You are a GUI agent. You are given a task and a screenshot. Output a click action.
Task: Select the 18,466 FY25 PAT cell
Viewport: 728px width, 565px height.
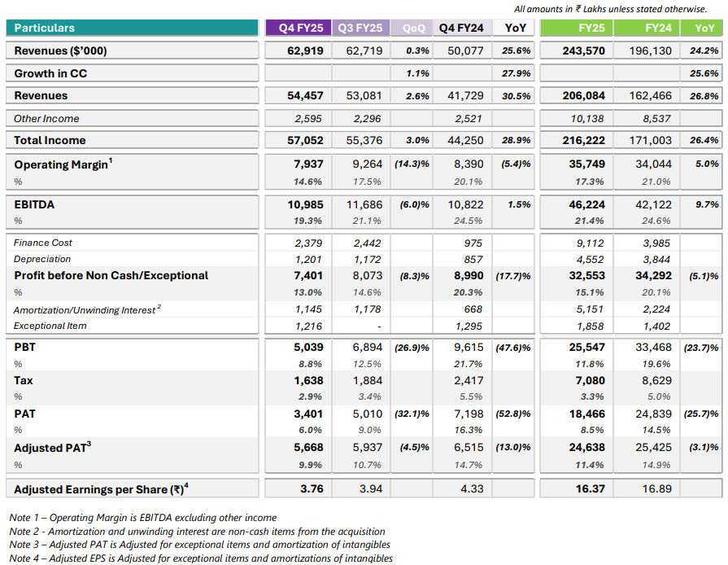tap(586, 414)
